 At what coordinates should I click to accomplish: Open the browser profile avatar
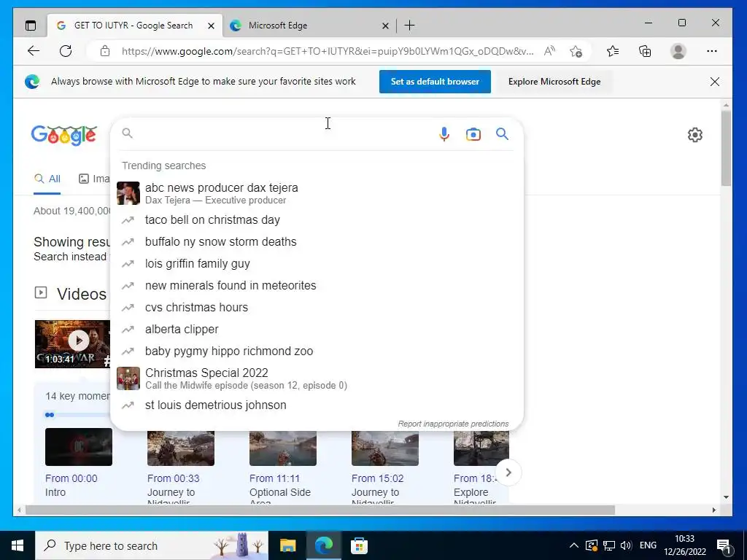point(678,51)
